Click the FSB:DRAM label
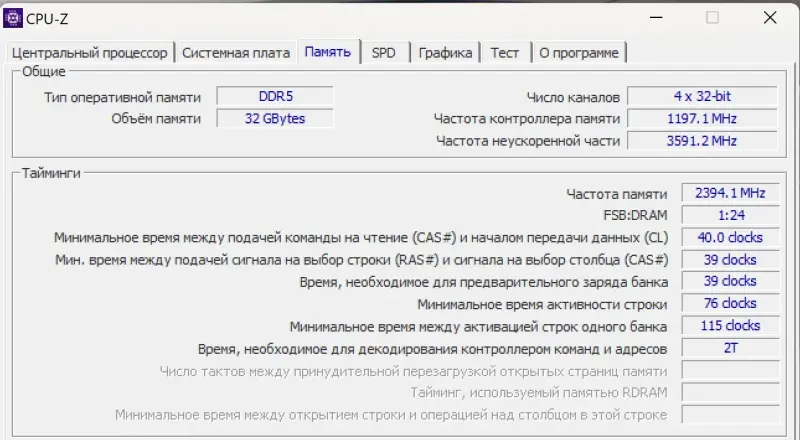 (x=635, y=215)
